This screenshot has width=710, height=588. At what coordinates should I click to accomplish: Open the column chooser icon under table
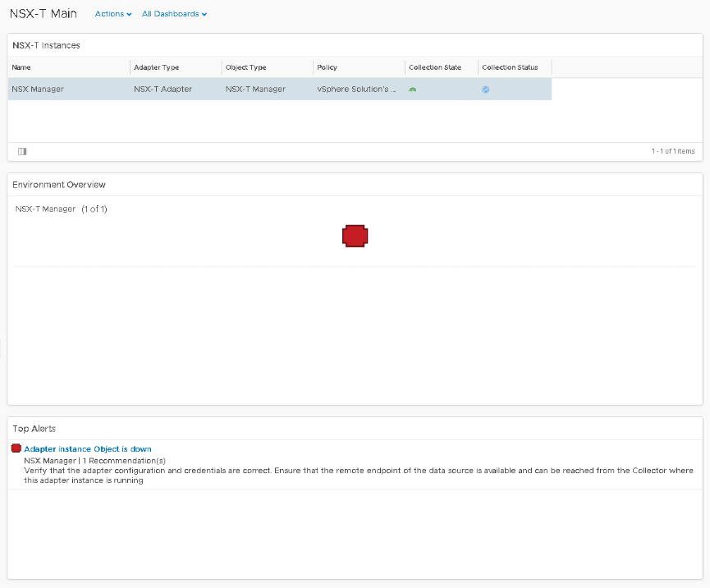click(22, 151)
